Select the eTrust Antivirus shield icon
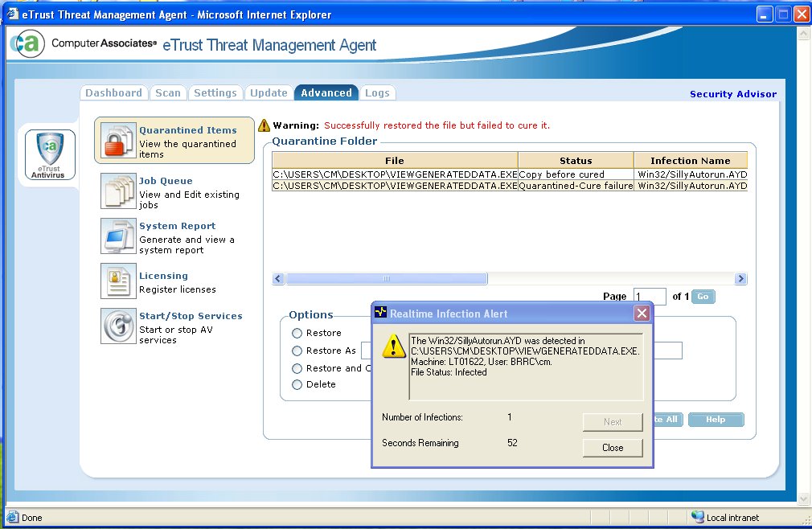 pyautogui.click(x=50, y=154)
